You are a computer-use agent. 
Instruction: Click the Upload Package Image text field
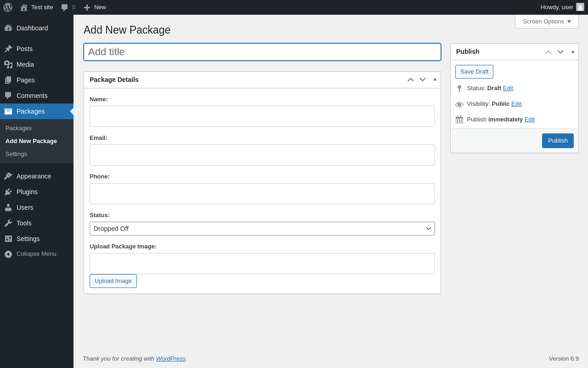pos(262,264)
